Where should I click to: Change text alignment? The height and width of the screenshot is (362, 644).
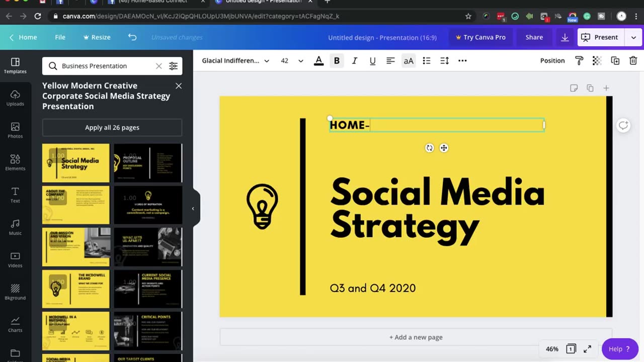(x=390, y=61)
